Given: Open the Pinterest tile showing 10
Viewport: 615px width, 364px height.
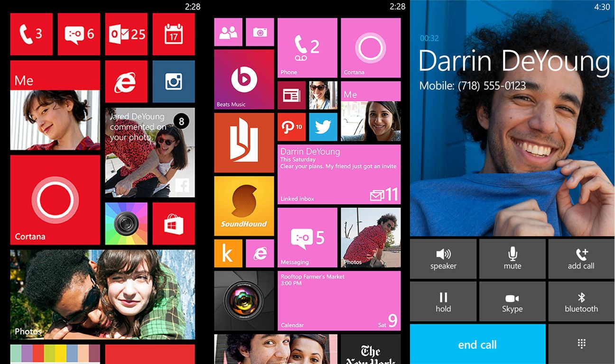Looking at the screenshot, I should click(x=291, y=127).
